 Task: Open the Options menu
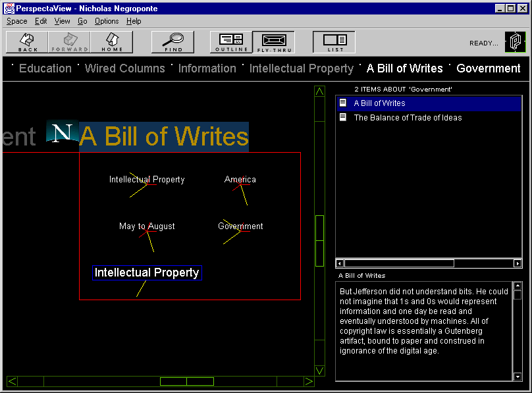[x=107, y=21]
